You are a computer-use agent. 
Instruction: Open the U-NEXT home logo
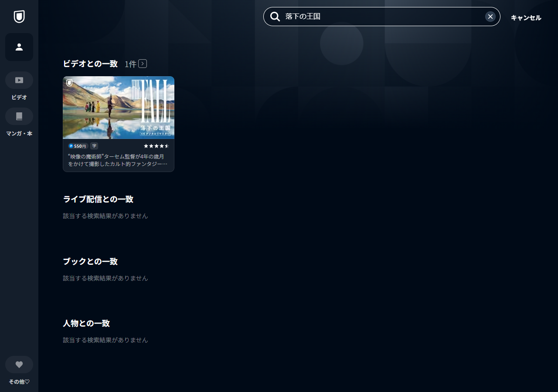coord(19,17)
